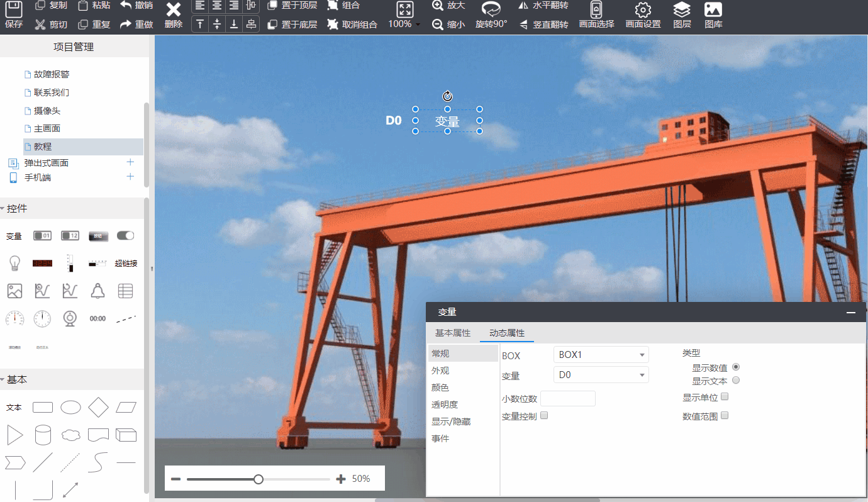
Task: Collapse the 基本 section
Action: click(3, 379)
